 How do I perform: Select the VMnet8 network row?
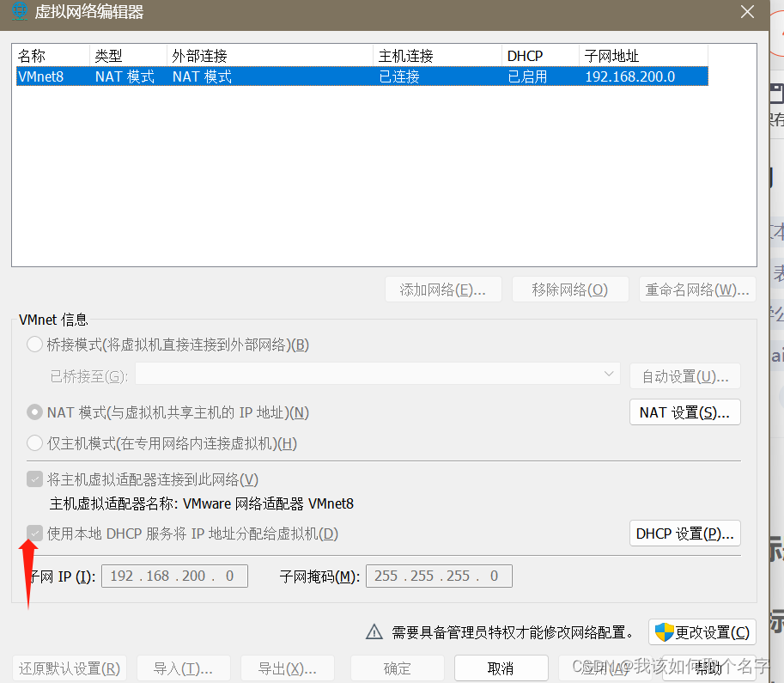362,76
